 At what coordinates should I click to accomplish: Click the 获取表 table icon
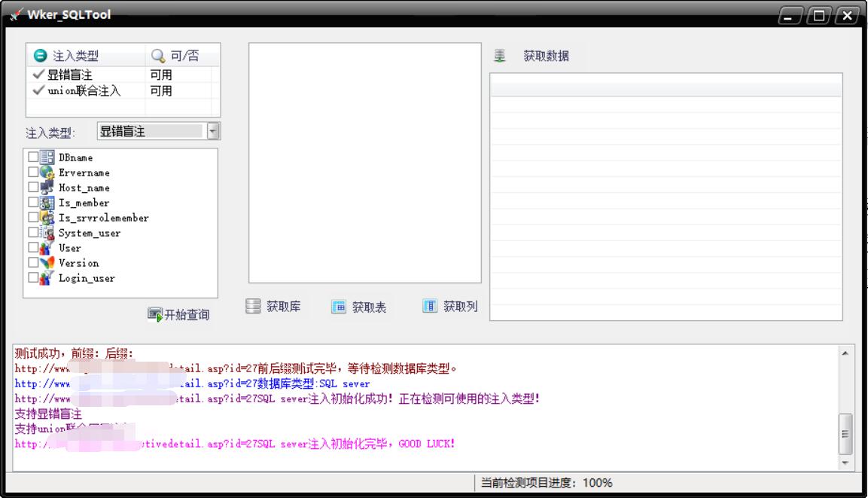(x=339, y=307)
